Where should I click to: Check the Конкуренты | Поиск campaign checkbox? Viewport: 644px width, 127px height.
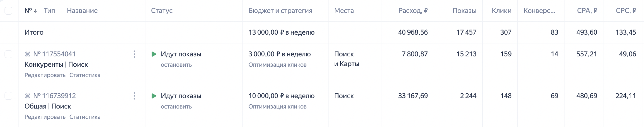coord(8,54)
